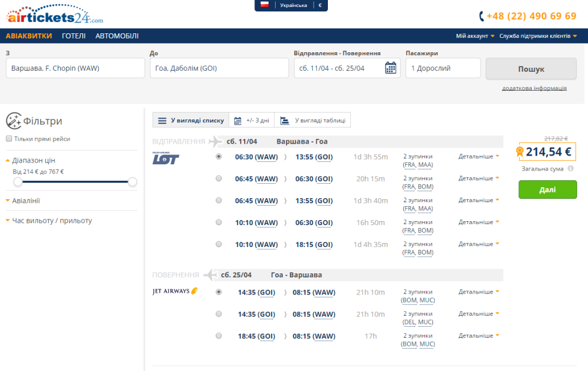The image size is (588, 371).
Task: Select the 06:45 WAW to 13:55 GOI flight
Action: click(219, 200)
